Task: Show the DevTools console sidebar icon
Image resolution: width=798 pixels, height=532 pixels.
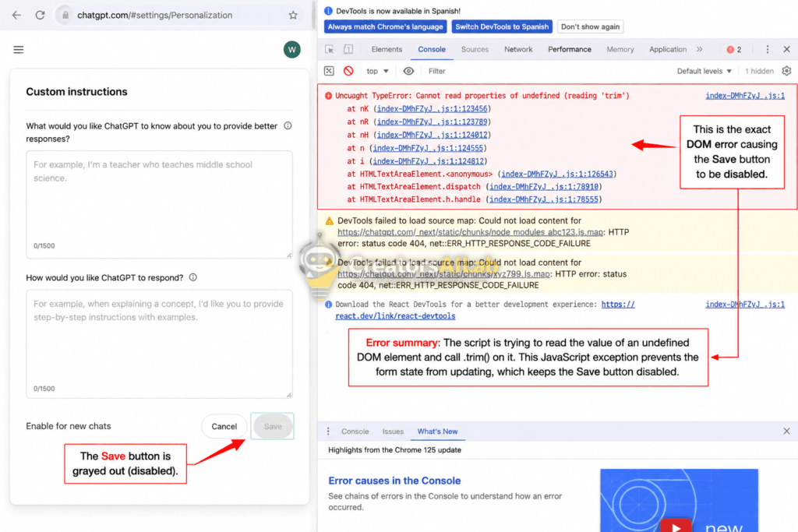Action: (329, 71)
